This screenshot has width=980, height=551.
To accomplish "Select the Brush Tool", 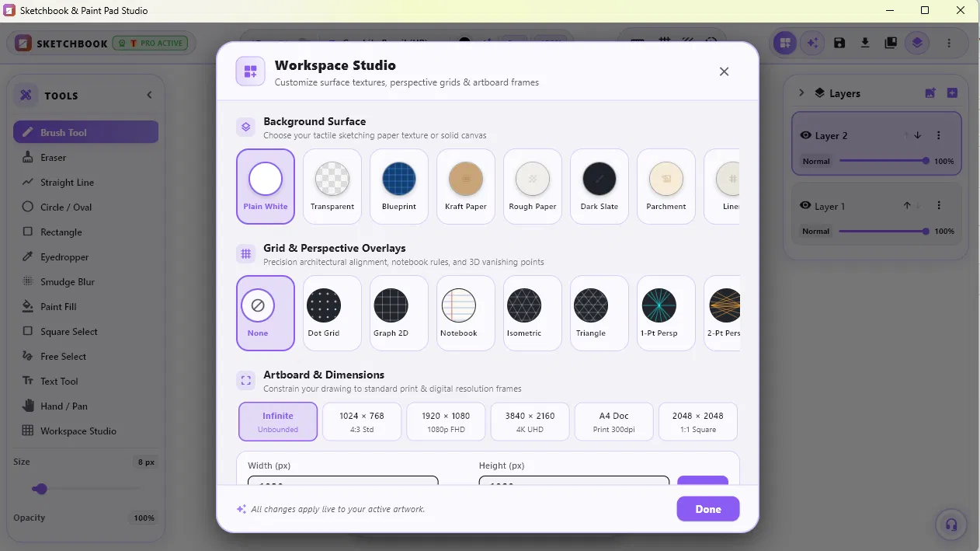I will pos(85,132).
